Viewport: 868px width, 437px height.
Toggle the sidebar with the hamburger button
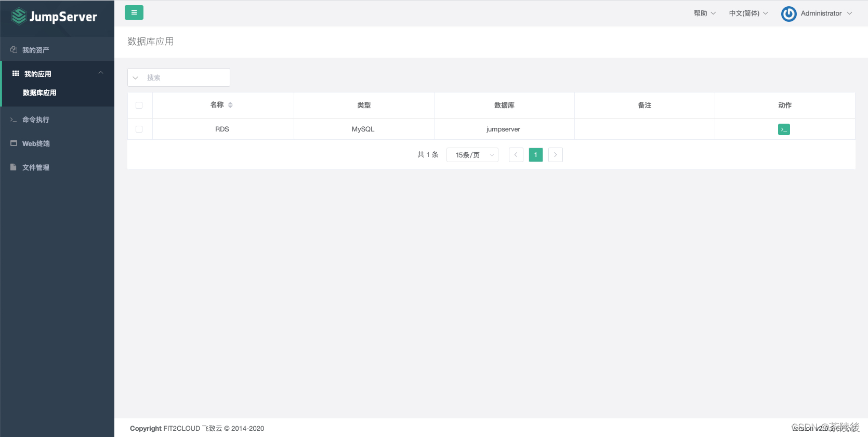[134, 12]
